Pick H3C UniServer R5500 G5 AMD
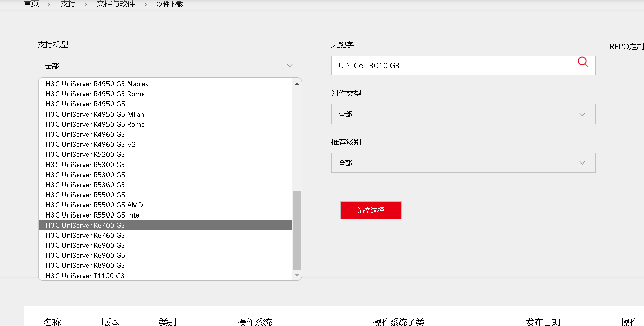Screen dimensions: 644x326 coord(165,205)
